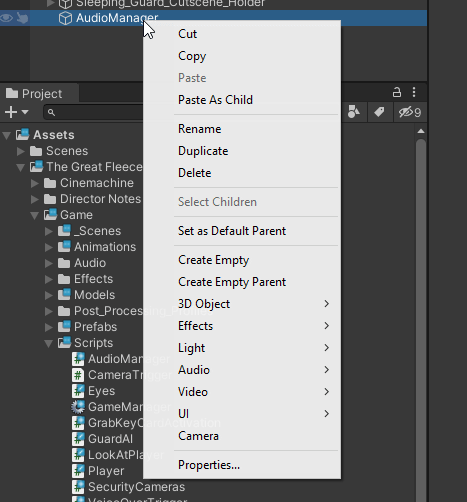The width and height of the screenshot is (467, 502).
Task: Collapse The Great Fleece folder arrow
Action: pyautogui.click(x=21, y=167)
